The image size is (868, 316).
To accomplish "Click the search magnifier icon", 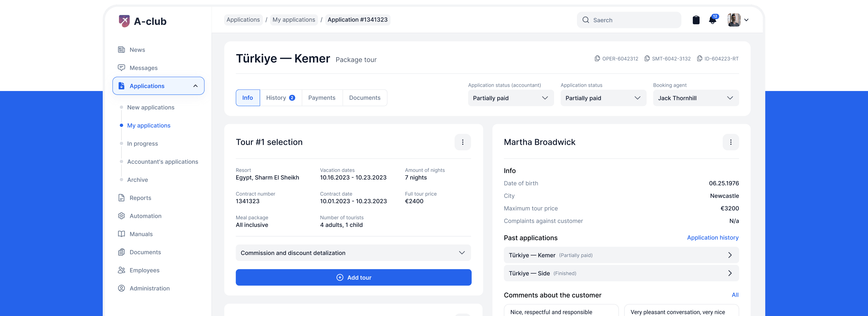I will click(586, 20).
